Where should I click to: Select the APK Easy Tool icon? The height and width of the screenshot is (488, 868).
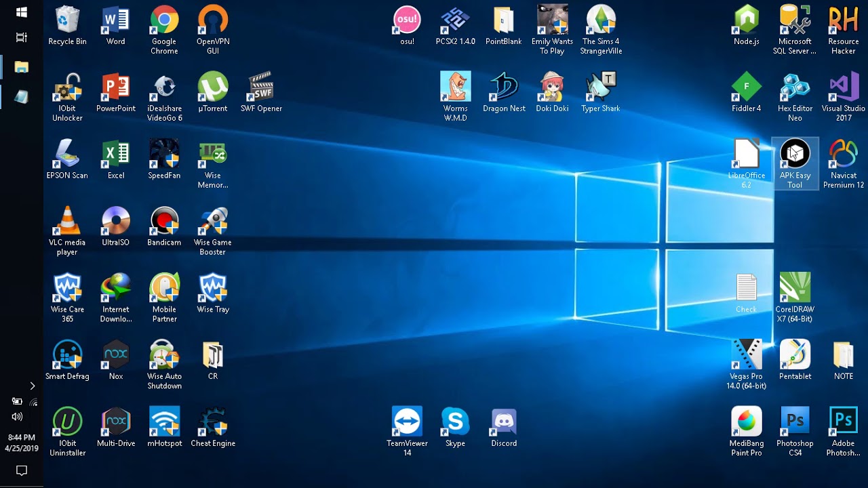tap(795, 165)
